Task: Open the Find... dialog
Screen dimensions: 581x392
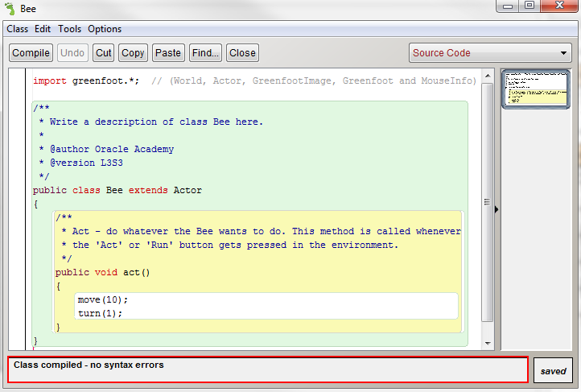Action: [205, 53]
